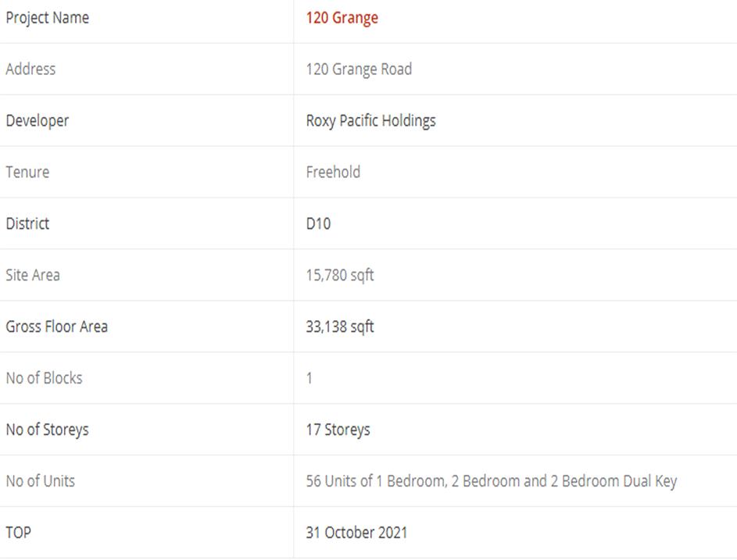Click the No of Storeys label
Image resolution: width=737 pixels, height=560 pixels.
coord(47,430)
